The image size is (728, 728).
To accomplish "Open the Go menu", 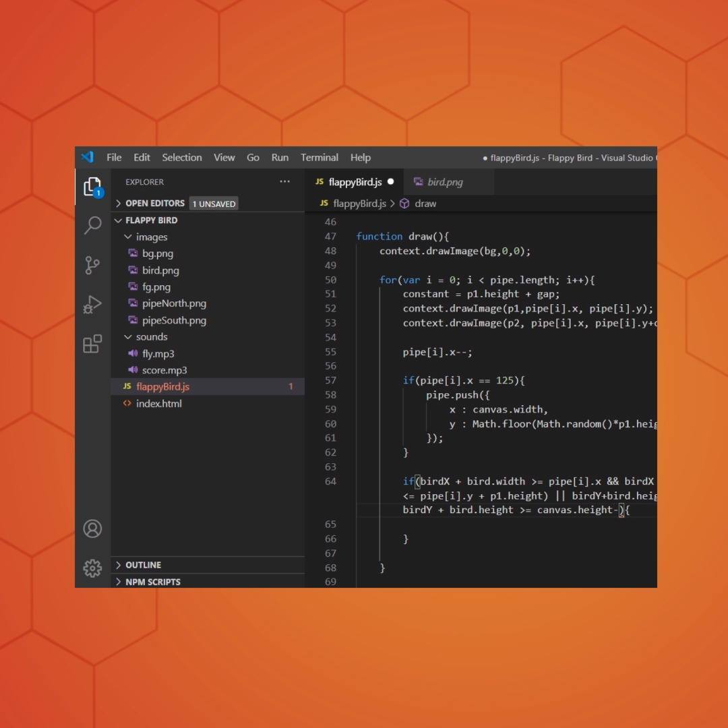I will click(253, 157).
